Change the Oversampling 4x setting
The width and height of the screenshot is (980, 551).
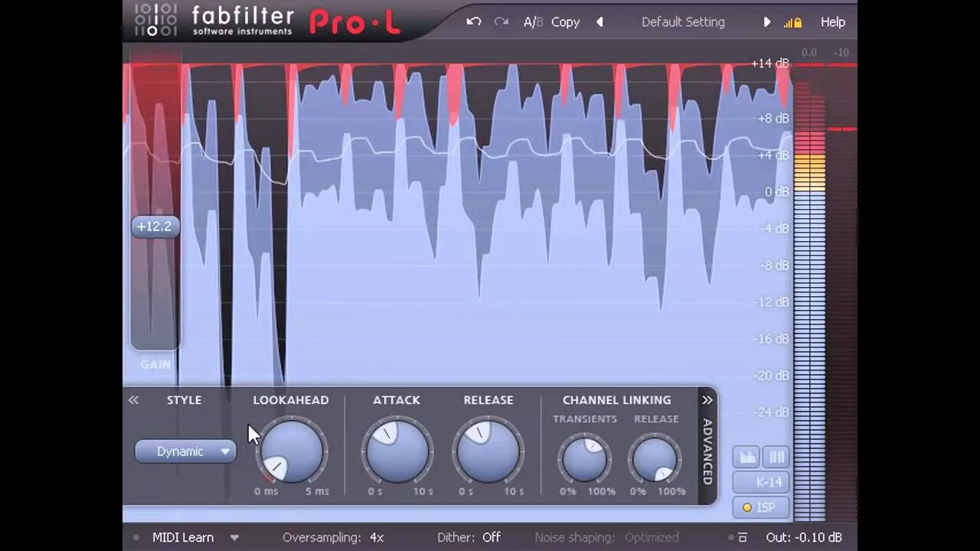333,537
